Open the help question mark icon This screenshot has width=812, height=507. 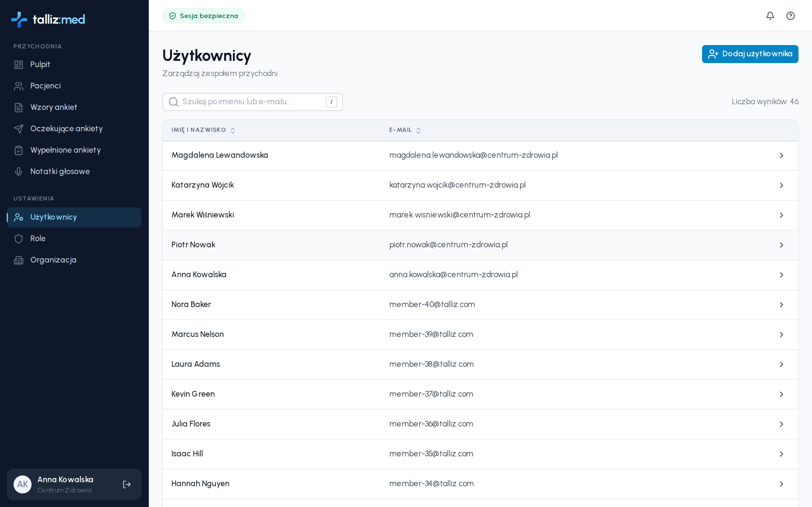click(790, 16)
